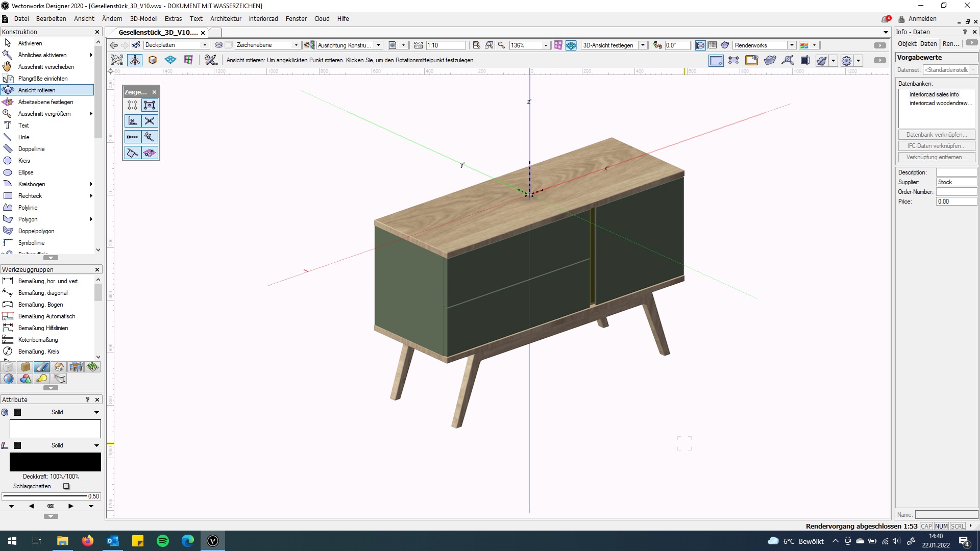The height and width of the screenshot is (551, 980).
Task: Choose the Ellipse tool
Action: (47, 172)
